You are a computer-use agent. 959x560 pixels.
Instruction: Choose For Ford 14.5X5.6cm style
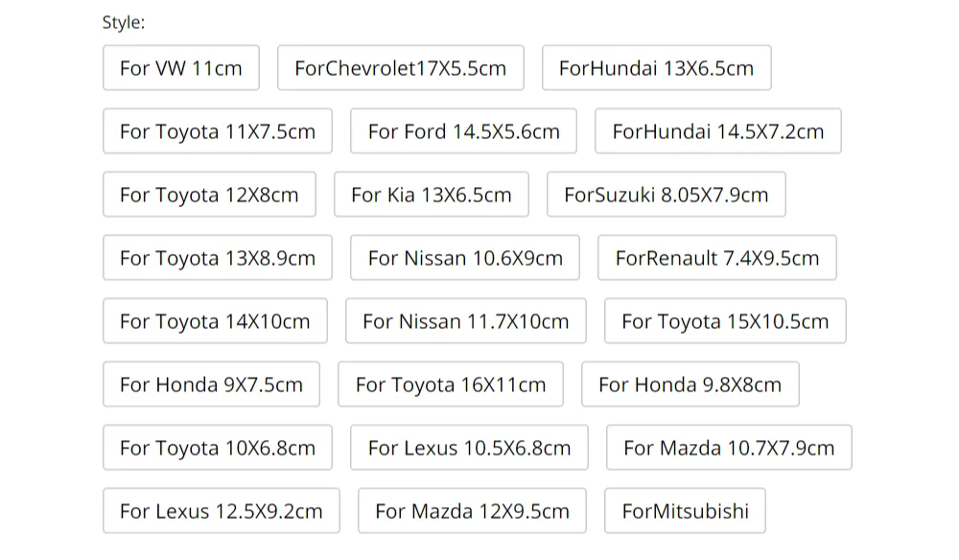tap(463, 131)
